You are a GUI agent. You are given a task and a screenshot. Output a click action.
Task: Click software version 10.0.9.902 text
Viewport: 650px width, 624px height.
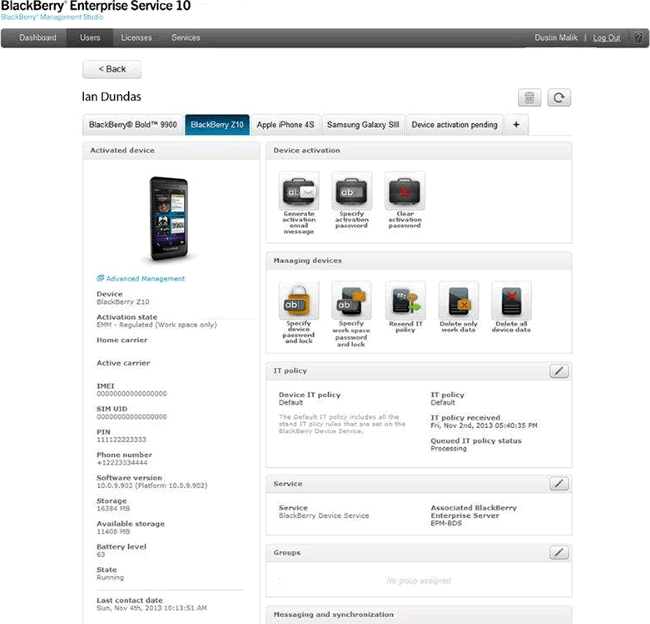click(152, 486)
